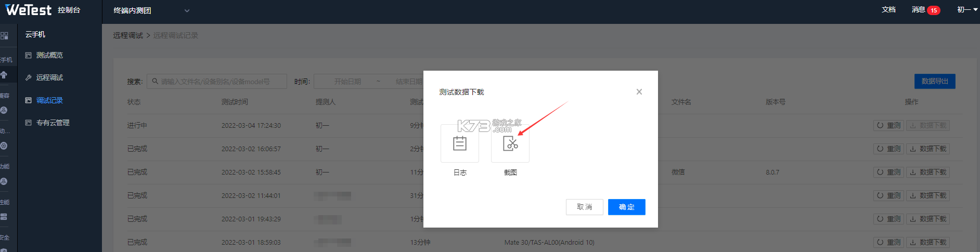Image resolution: width=980 pixels, height=252 pixels.
Task: Click the 数据导出 export button
Action: coord(935,81)
